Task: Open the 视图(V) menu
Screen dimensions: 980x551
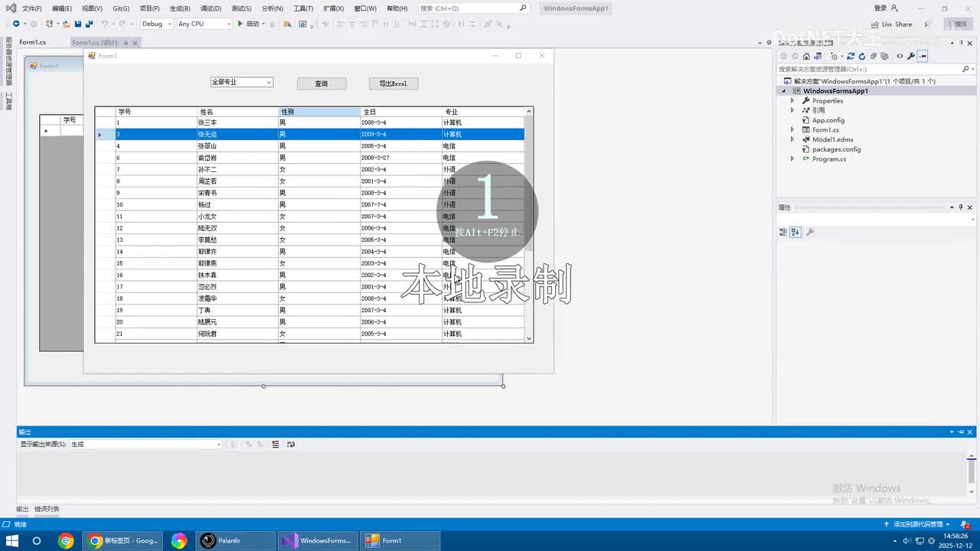Action: click(92, 8)
